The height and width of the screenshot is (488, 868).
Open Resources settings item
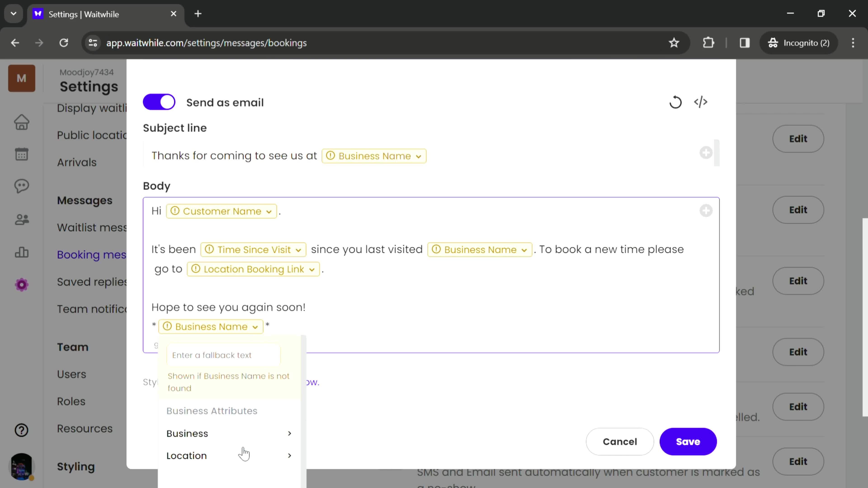point(85,429)
